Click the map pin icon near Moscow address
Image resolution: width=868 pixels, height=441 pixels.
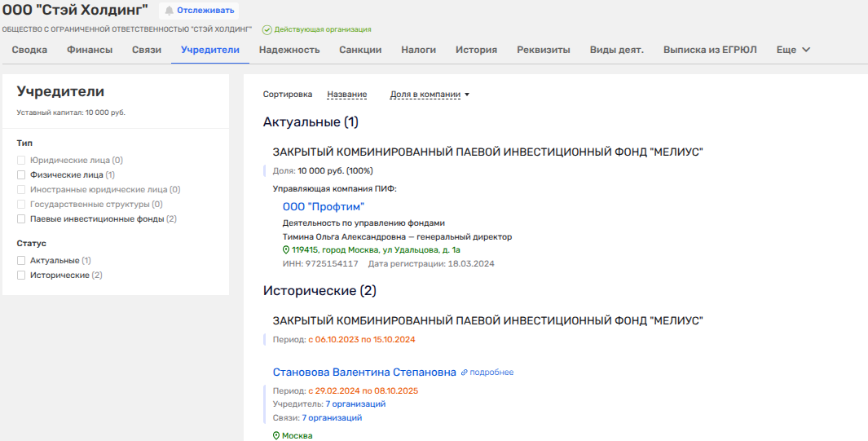point(286,250)
